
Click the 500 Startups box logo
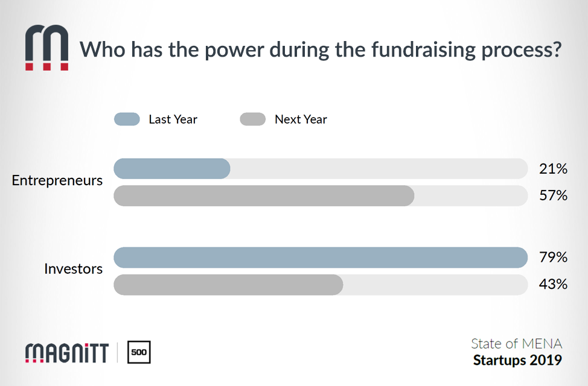click(x=139, y=352)
